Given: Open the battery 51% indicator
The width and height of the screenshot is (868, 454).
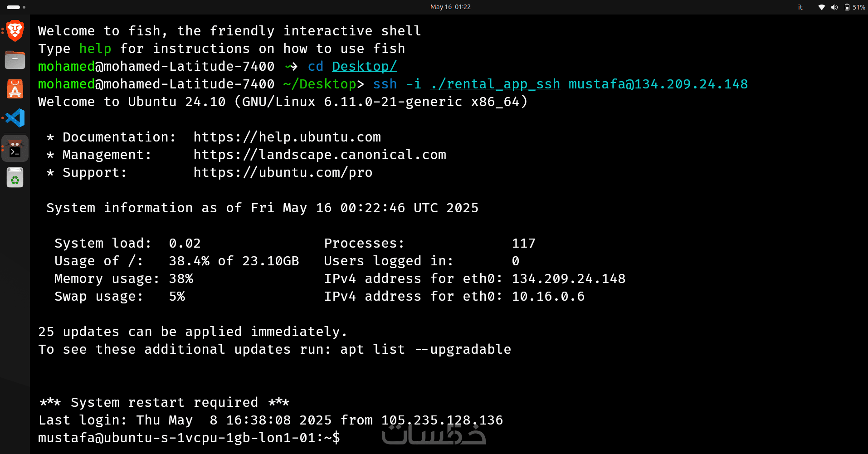Looking at the screenshot, I should point(854,7).
